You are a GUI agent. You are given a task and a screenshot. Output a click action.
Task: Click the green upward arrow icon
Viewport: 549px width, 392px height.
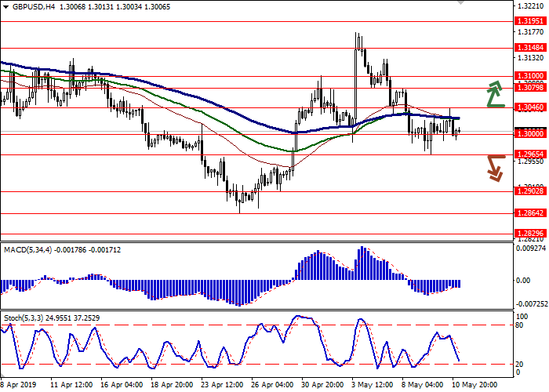[493, 93]
